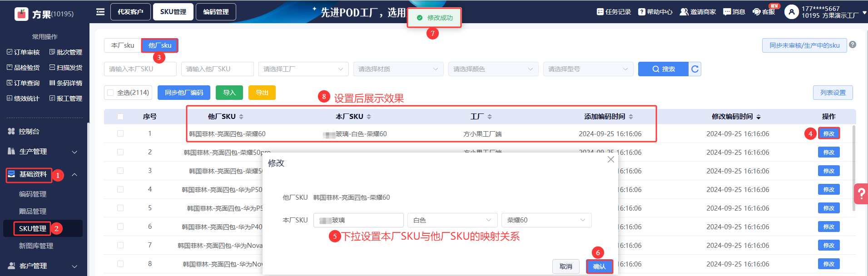Click the user avatar icon
Screen dimensions: 868x276
pyautogui.click(x=791, y=12)
